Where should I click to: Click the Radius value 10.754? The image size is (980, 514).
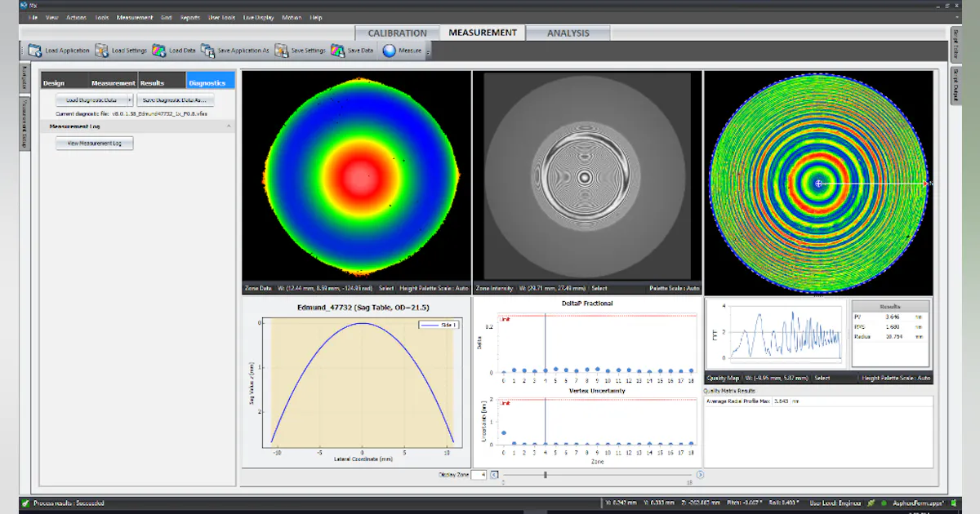pyautogui.click(x=894, y=336)
